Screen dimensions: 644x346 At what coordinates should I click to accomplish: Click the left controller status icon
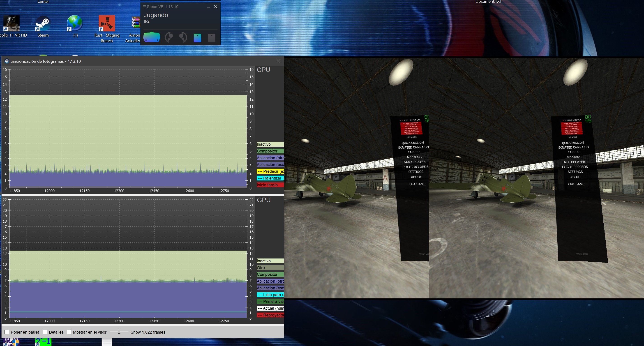pyautogui.click(x=169, y=37)
